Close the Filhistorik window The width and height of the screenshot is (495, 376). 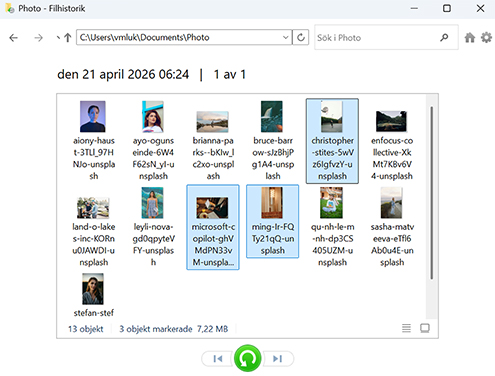click(x=480, y=8)
